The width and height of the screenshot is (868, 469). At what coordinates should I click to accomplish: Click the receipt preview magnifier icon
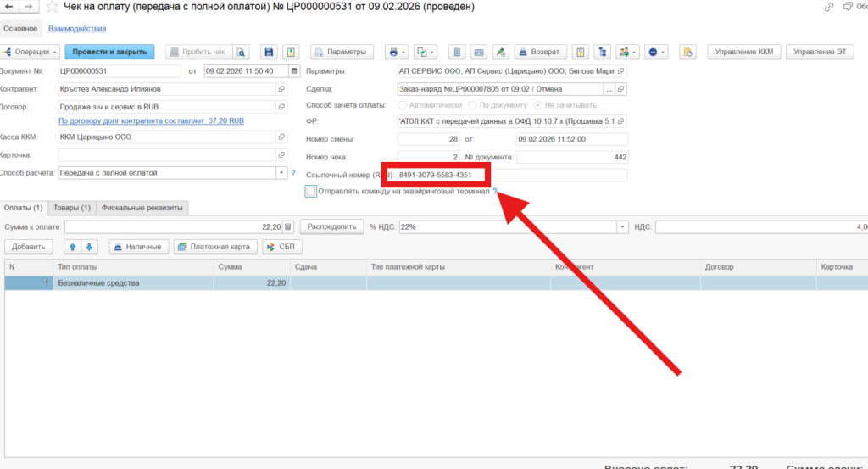click(242, 52)
